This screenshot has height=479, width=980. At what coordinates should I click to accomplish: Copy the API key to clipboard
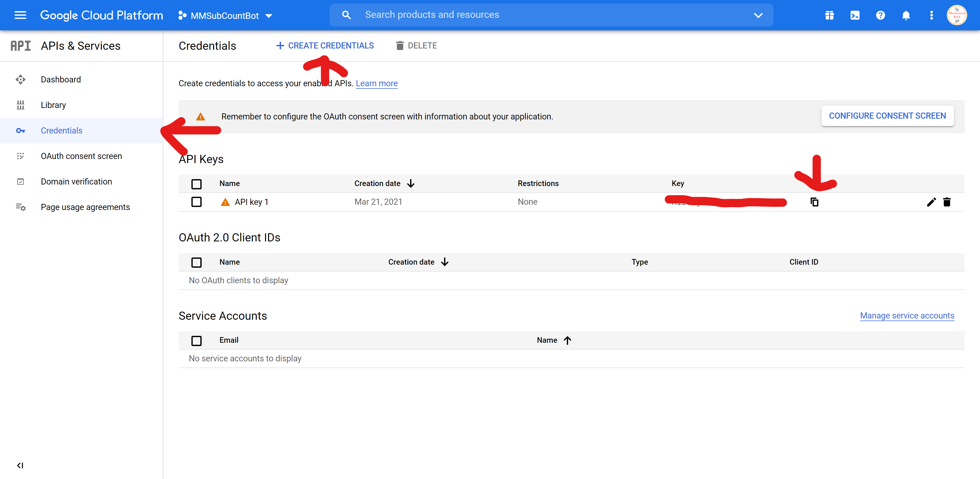[814, 202]
